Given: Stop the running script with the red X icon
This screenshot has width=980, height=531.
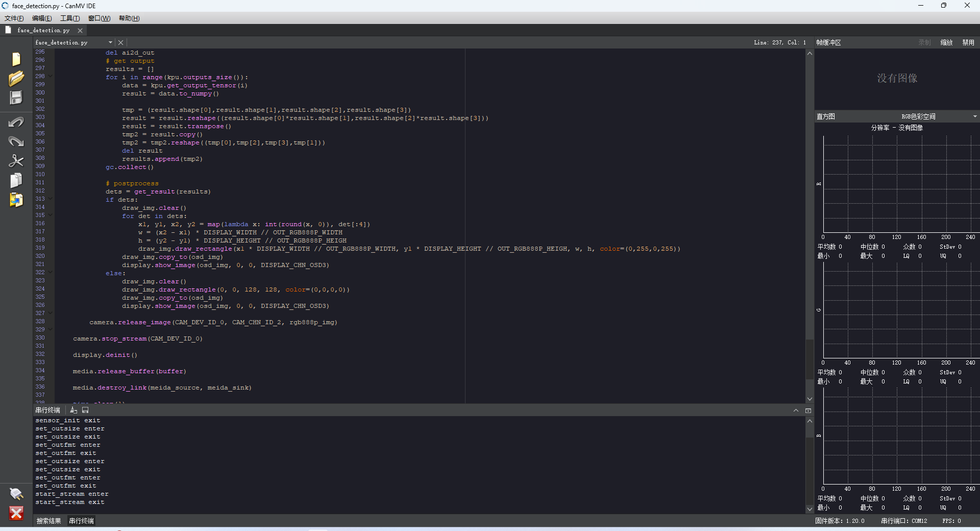Looking at the screenshot, I should pyautogui.click(x=16, y=513).
